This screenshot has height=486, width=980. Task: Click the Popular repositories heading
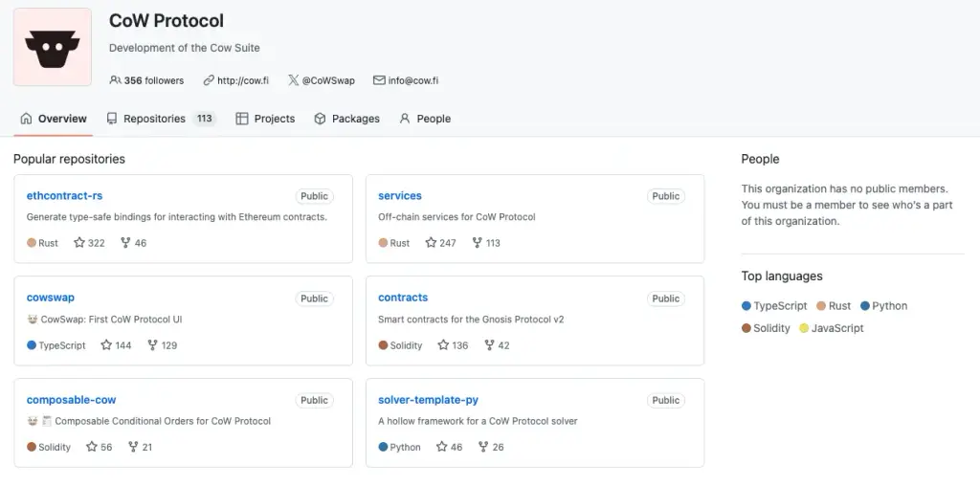coord(69,159)
